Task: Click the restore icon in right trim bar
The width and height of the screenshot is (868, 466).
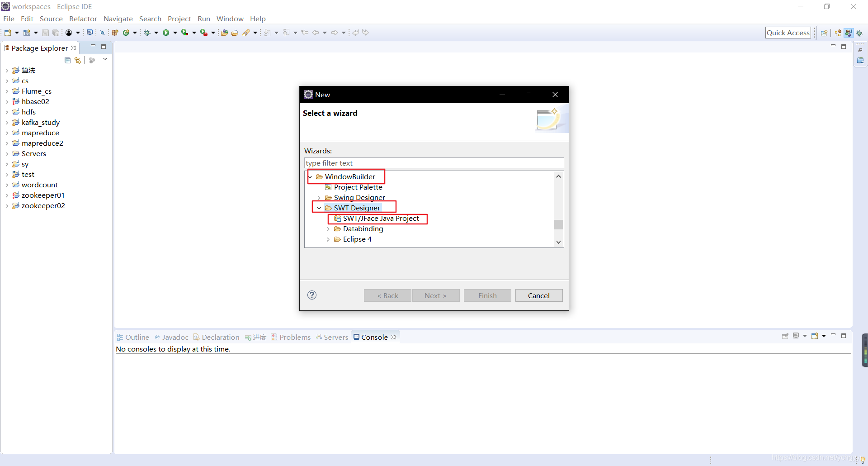Action: pyautogui.click(x=860, y=50)
